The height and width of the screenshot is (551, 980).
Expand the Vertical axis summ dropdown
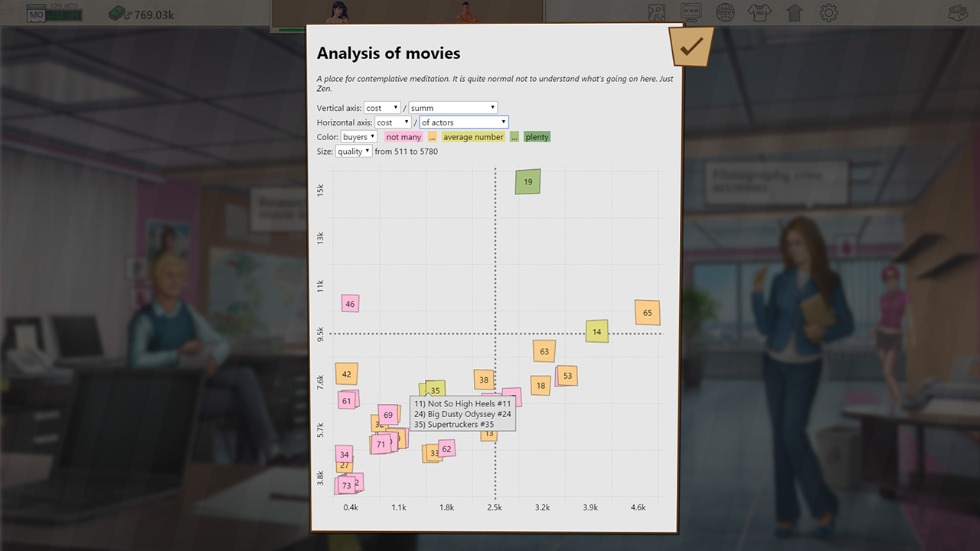pyautogui.click(x=452, y=108)
